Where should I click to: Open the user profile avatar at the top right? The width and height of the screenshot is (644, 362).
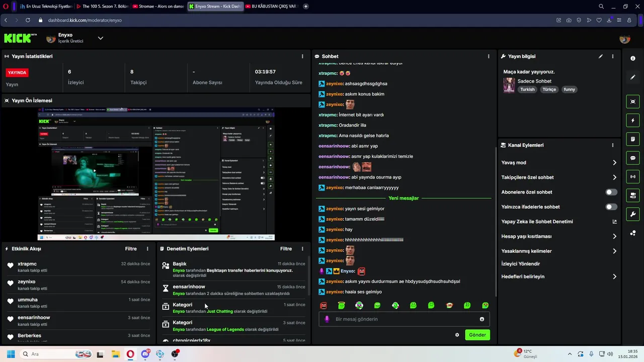[x=624, y=39]
